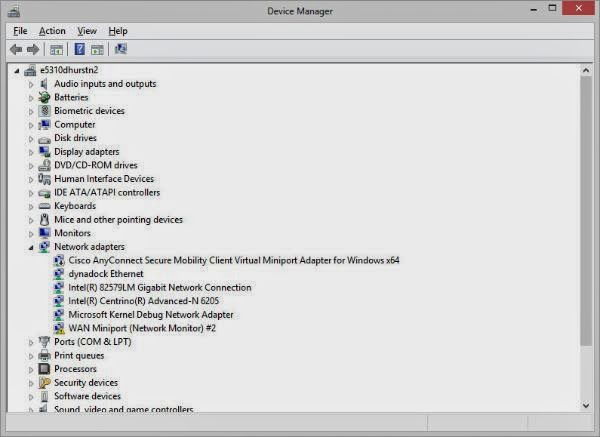The image size is (600, 437).
Task: Select the Software devices label
Action: (87, 396)
